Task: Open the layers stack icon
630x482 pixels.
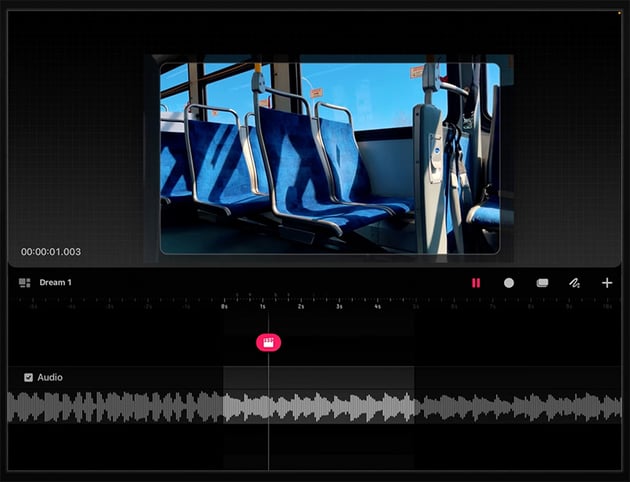Action: point(542,283)
